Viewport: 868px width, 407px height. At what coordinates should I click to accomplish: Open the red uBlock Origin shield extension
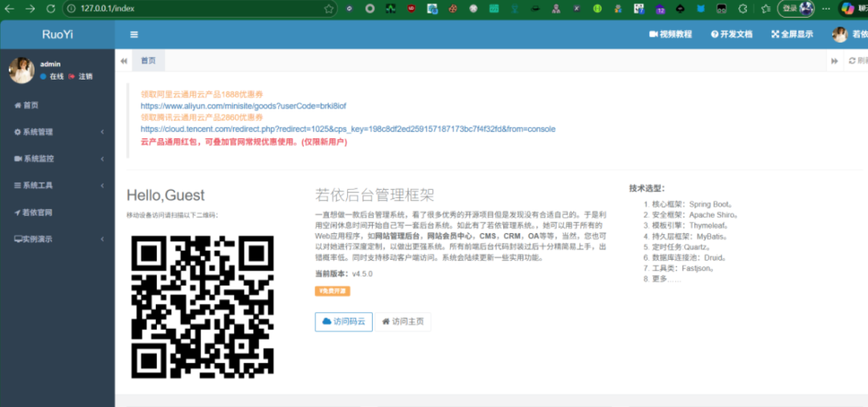pos(411,9)
